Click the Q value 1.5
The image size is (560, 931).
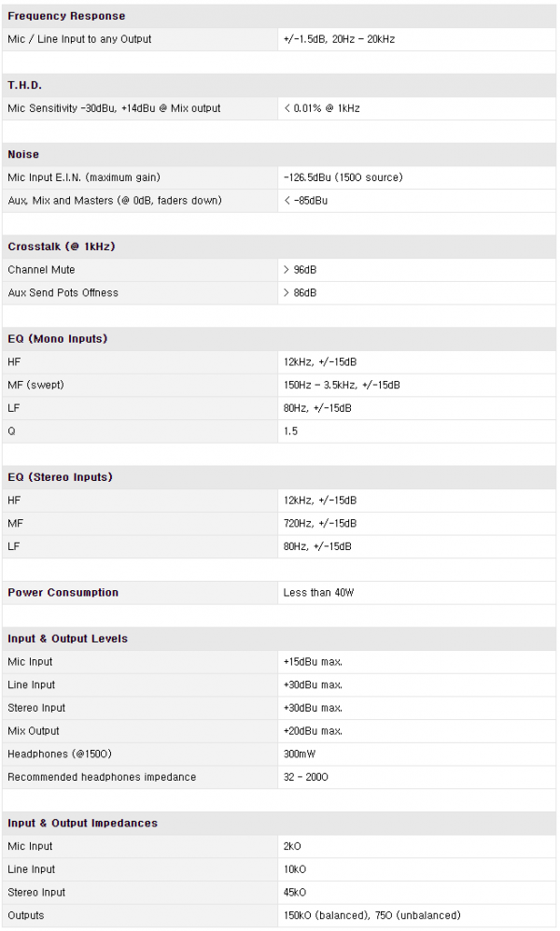pos(291,431)
